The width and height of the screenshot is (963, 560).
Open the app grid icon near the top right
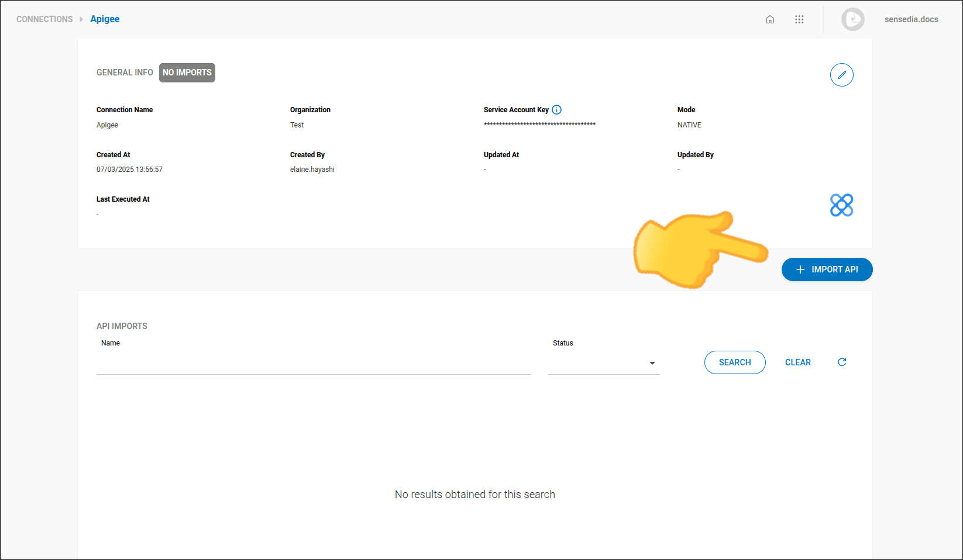pyautogui.click(x=799, y=19)
